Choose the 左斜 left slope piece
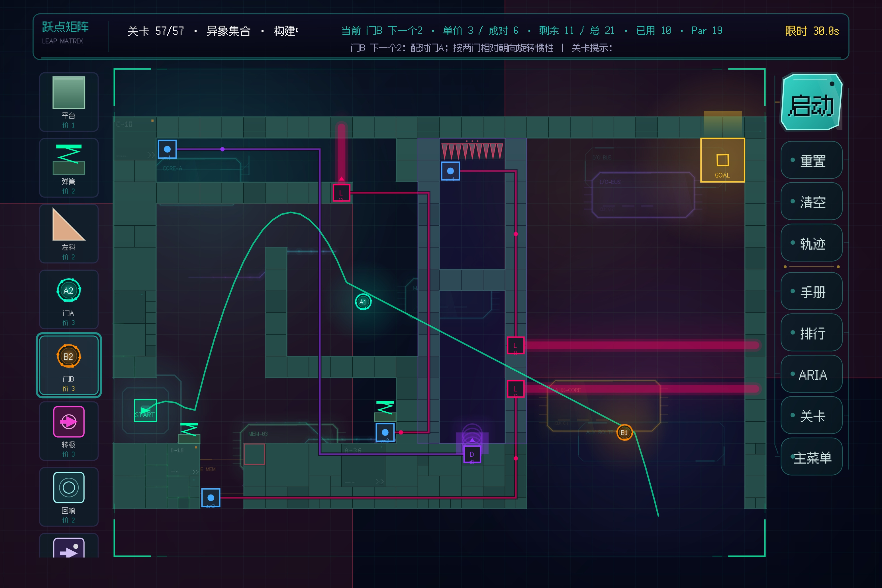The width and height of the screenshot is (882, 588). [69, 234]
